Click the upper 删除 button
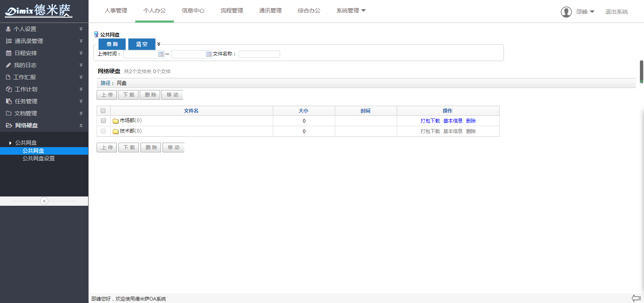The image size is (644, 303). 150,95
